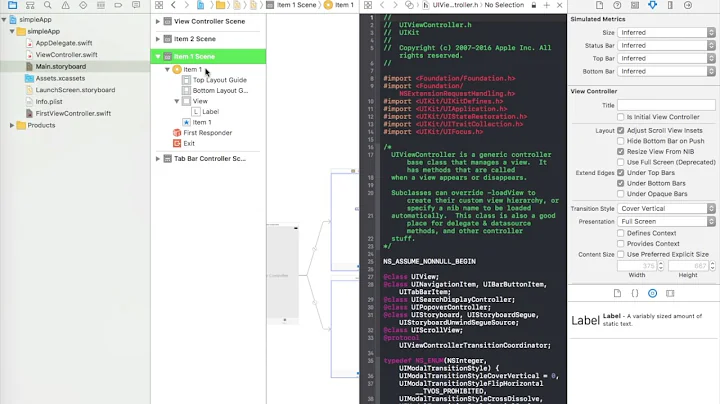Check Defines Context option

pyautogui.click(x=621, y=233)
